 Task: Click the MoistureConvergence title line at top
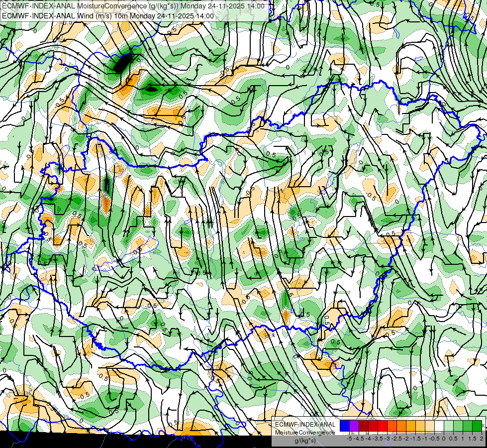[133, 6]
